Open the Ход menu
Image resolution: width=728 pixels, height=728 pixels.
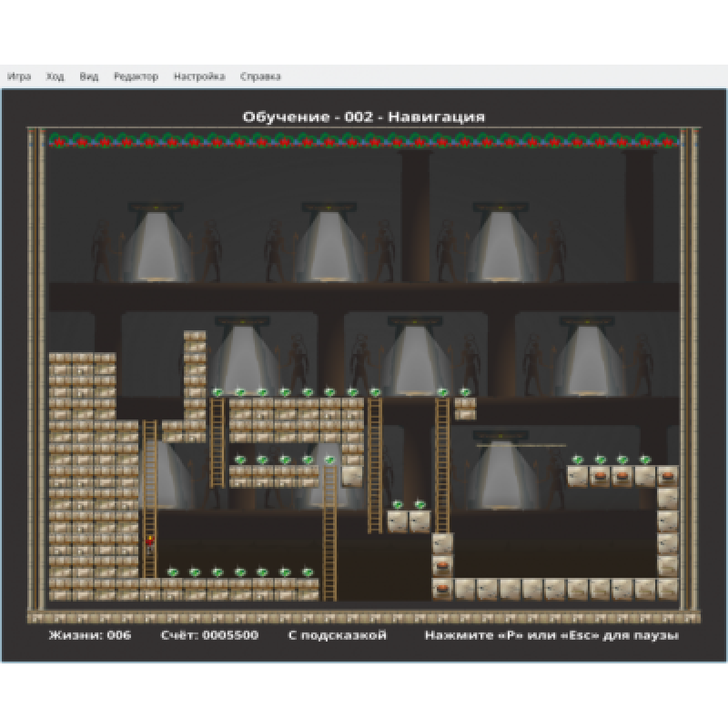(55, 77)
